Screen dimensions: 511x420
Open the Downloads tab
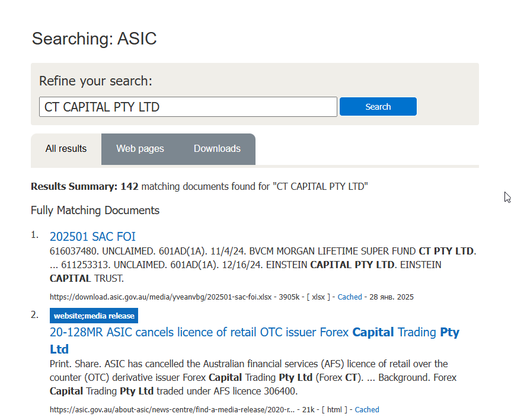[x=217, y=149]
